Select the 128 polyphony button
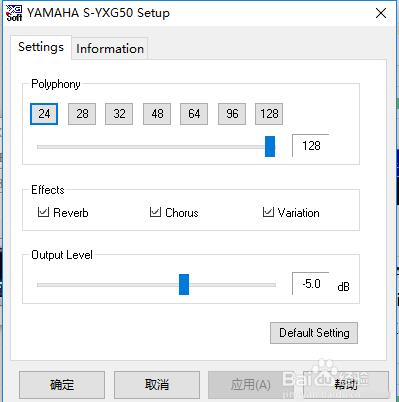 (269, 114)
